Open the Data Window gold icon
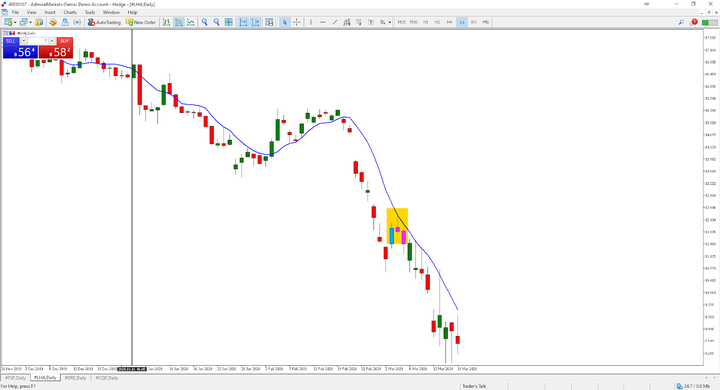The height and width of the screenshot is (390, 720). point(53,22)
